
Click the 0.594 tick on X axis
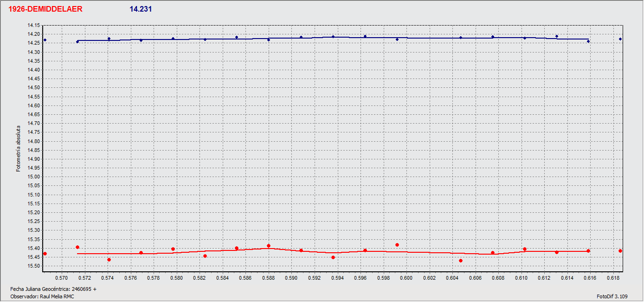(x=337, y=278)
